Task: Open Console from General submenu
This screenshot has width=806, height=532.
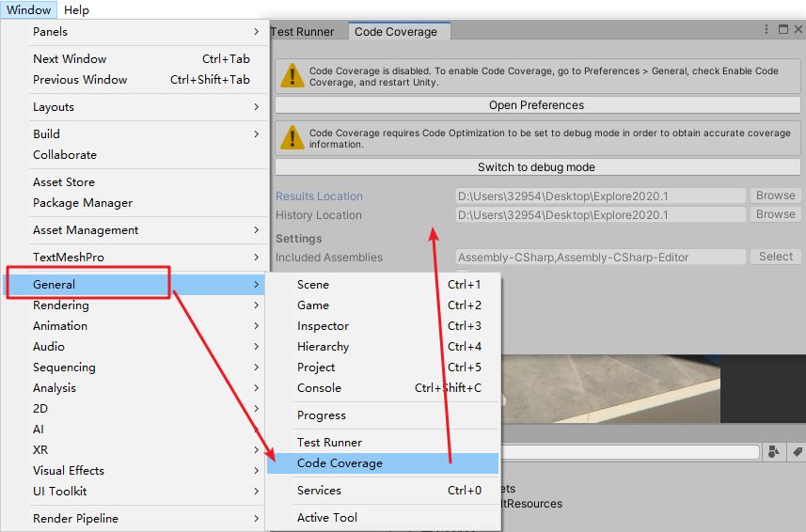Action: tap(383, 387)
